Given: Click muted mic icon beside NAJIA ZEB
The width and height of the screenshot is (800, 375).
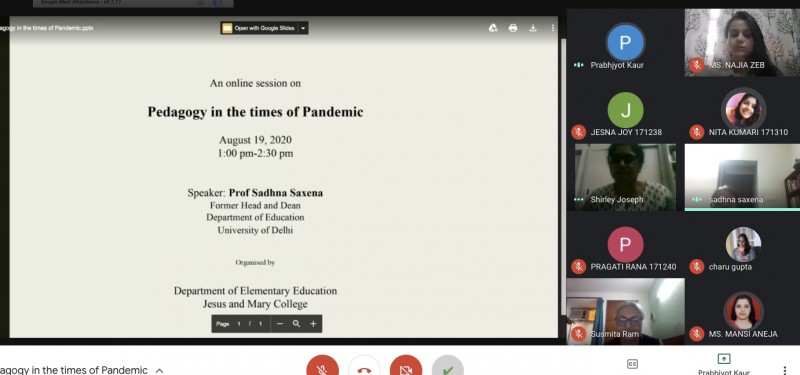Looking at the screenshot, I should (696, 65).
